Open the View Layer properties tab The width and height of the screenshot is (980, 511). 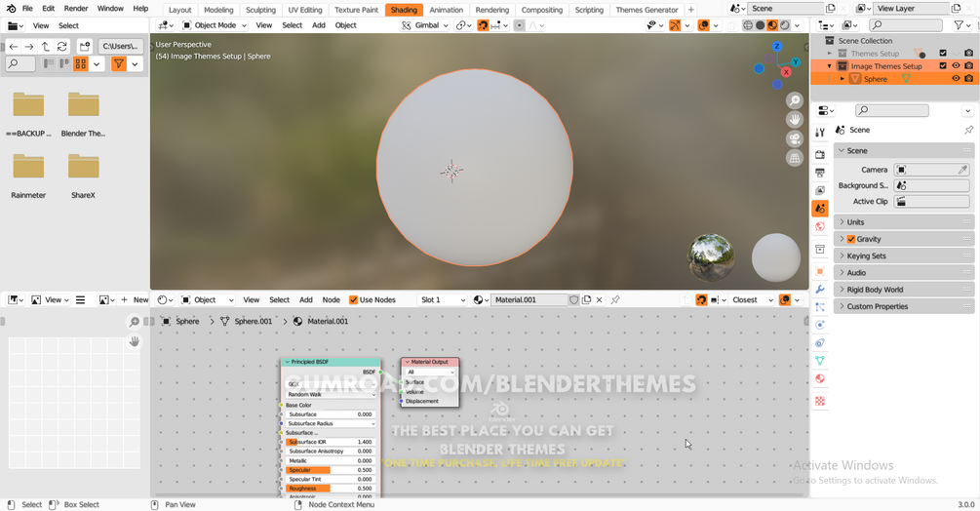tap(820, 190)
